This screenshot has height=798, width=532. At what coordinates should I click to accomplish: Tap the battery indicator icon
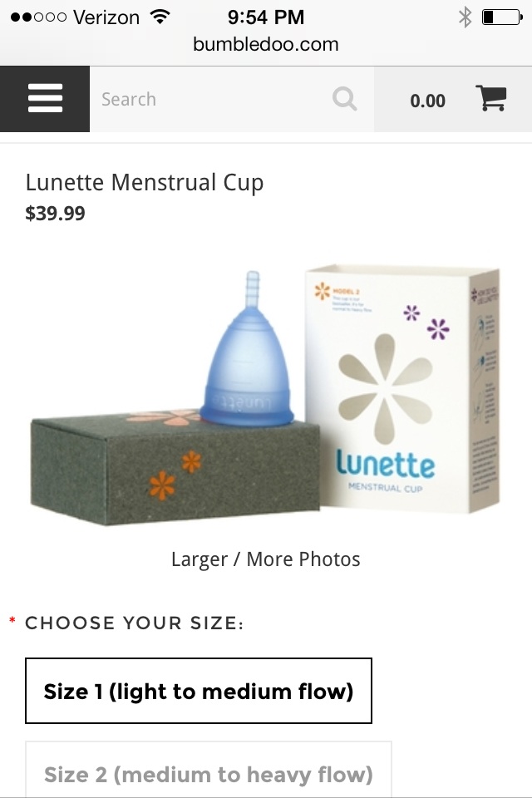click(x=502, y=17)
